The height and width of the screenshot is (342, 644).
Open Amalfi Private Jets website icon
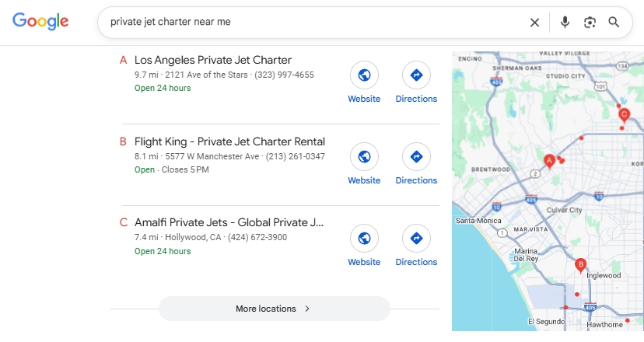click(363, 239)
